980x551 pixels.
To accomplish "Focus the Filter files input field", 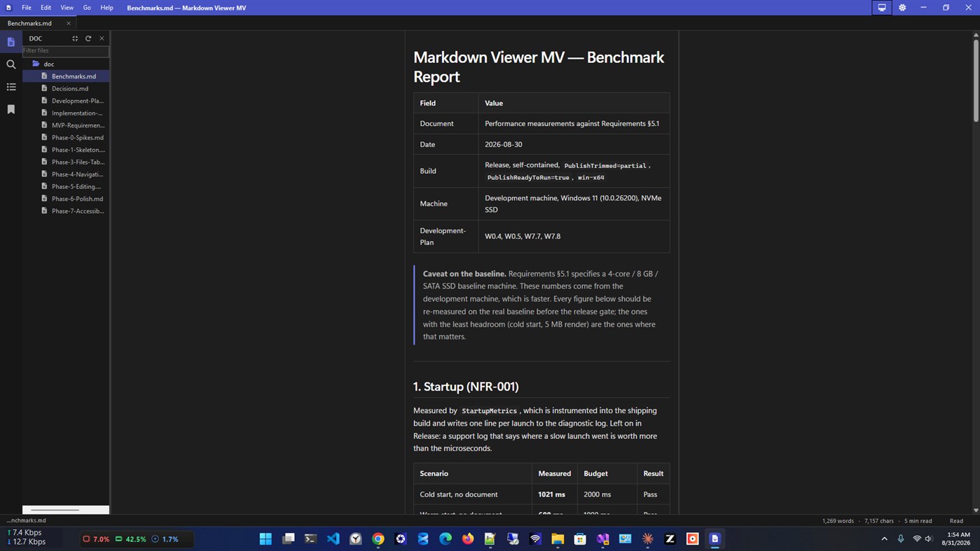I will (66, 51).
